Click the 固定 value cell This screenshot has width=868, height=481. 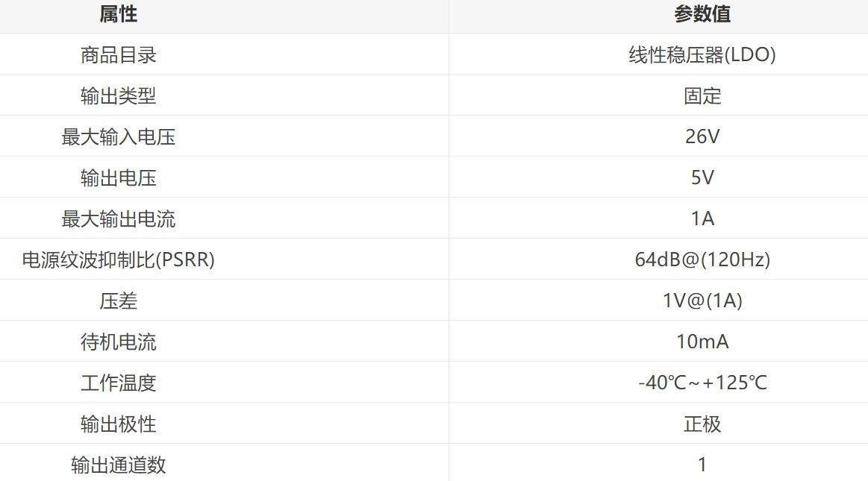(702, 96)
